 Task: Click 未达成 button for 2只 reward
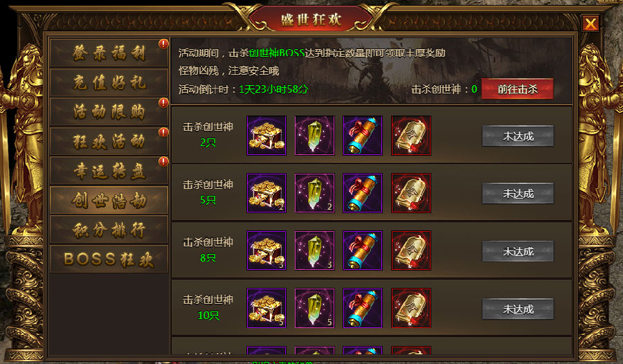pos(518,136)
